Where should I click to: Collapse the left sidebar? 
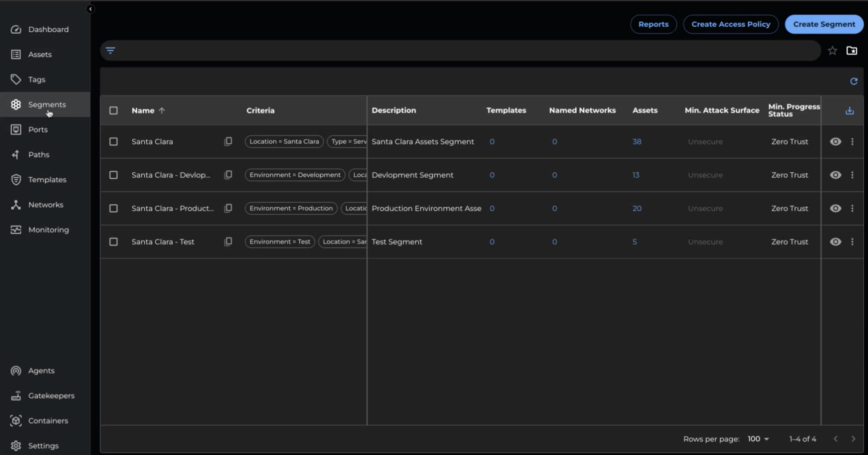click(90, 9)
